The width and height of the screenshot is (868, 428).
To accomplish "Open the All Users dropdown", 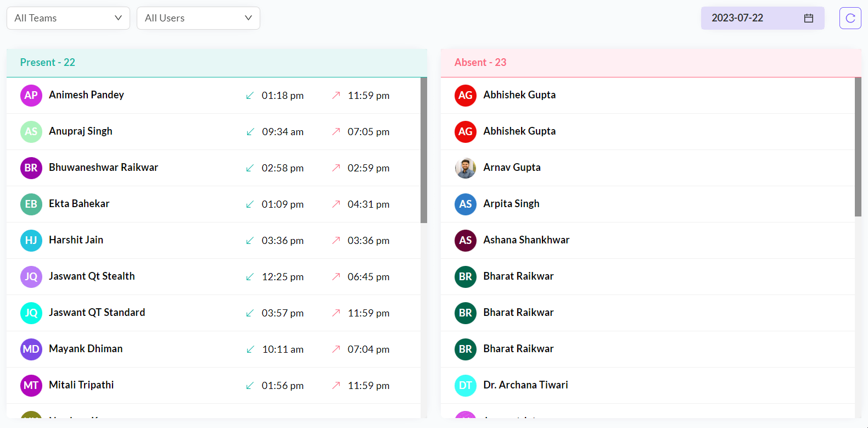I will (x=198, y=18).
